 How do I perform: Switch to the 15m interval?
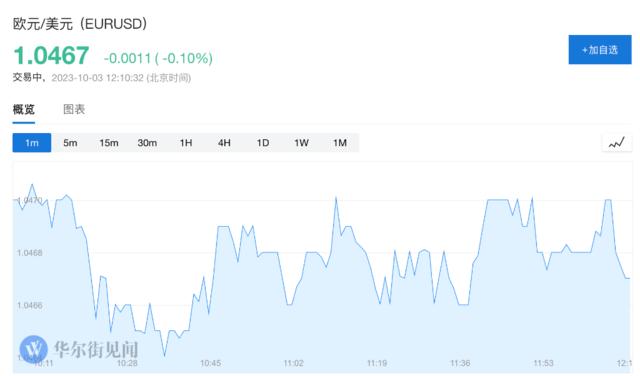109,143
